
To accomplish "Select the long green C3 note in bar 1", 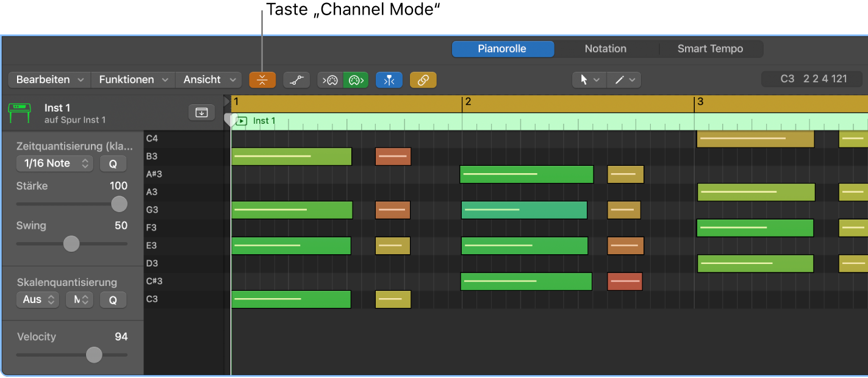I will (x=291, y=299).
